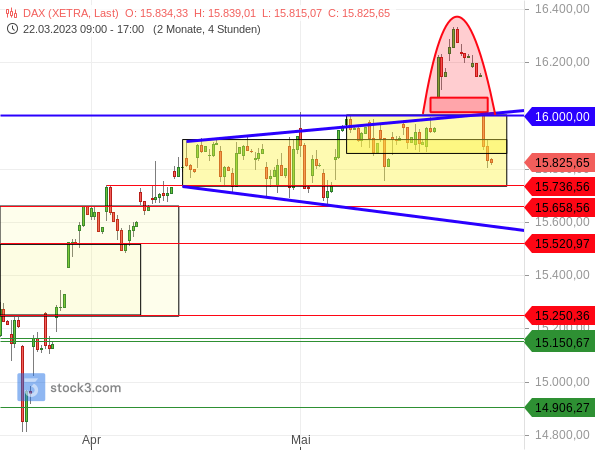The image size is (595, 450).
Task: Select the green 15.150,67 level label
Action: pos(560,343)
